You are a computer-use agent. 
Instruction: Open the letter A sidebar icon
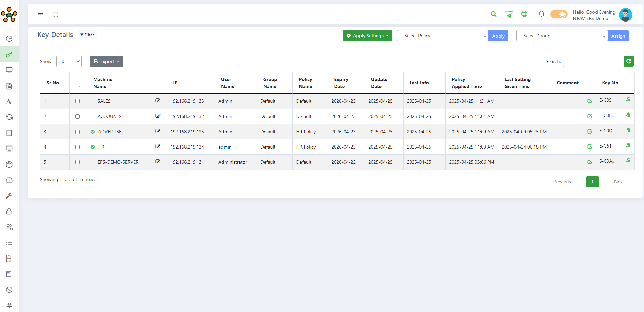[x=9, y=102]
